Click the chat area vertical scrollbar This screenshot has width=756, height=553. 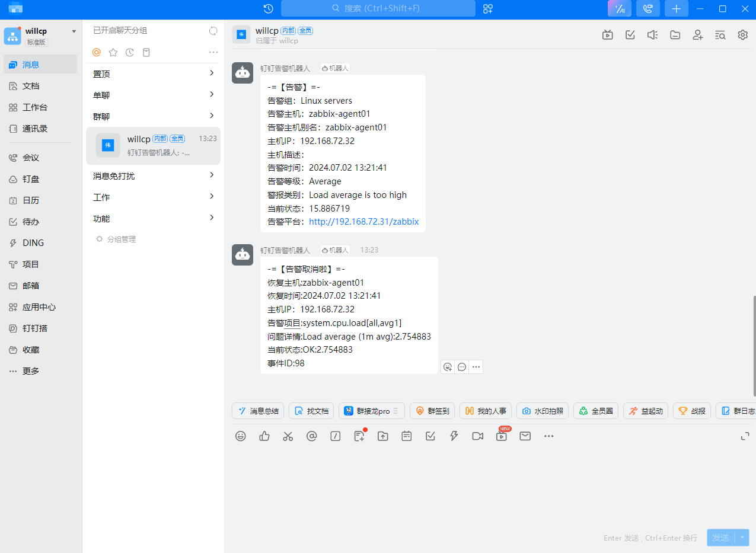pos(754,346)
